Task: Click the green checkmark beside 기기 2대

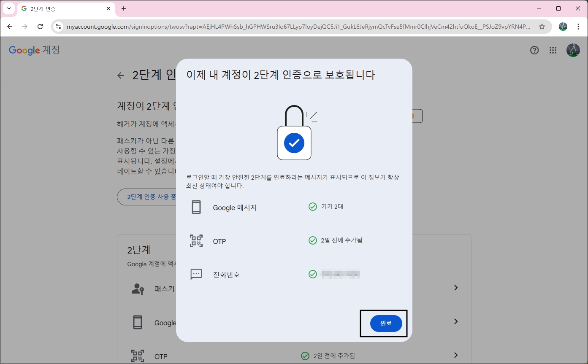Action: pyautogui.click(x=312, y=206)
